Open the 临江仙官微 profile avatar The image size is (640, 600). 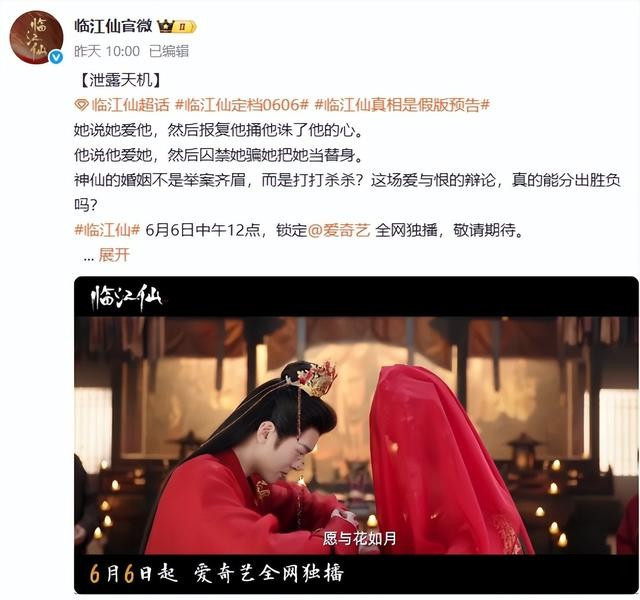point(36,37)
